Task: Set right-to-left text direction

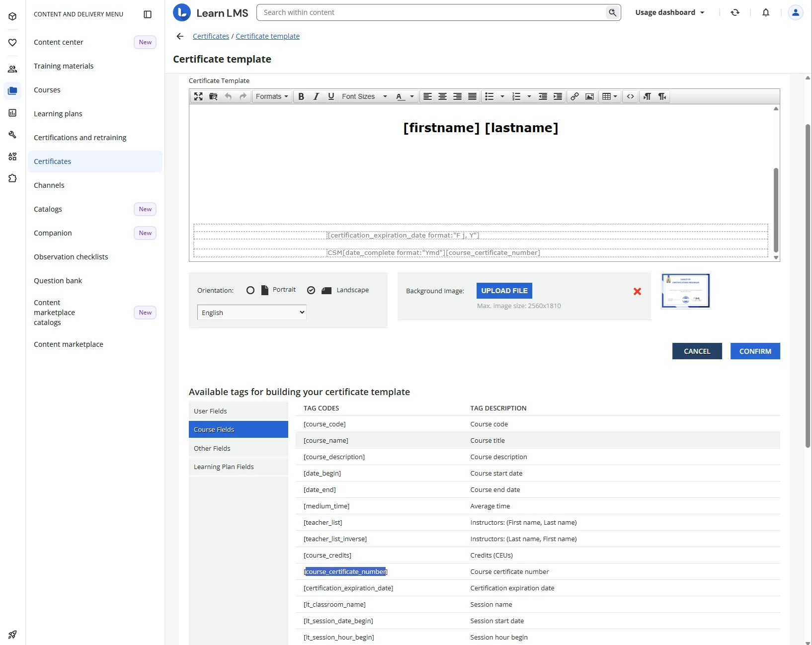Action: click(x=662, y=96)
